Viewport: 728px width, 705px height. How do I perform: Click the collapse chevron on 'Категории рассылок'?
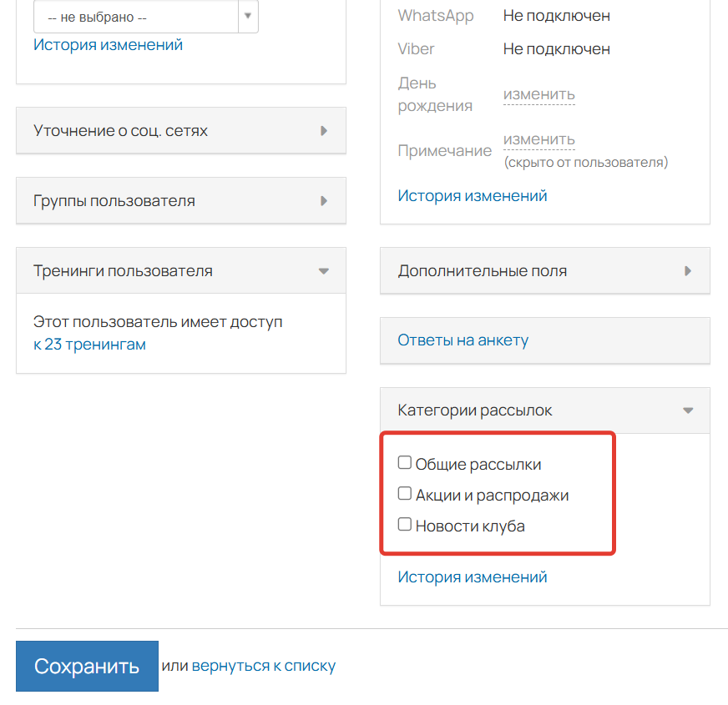pyautogui.click(x=688, y=410)
